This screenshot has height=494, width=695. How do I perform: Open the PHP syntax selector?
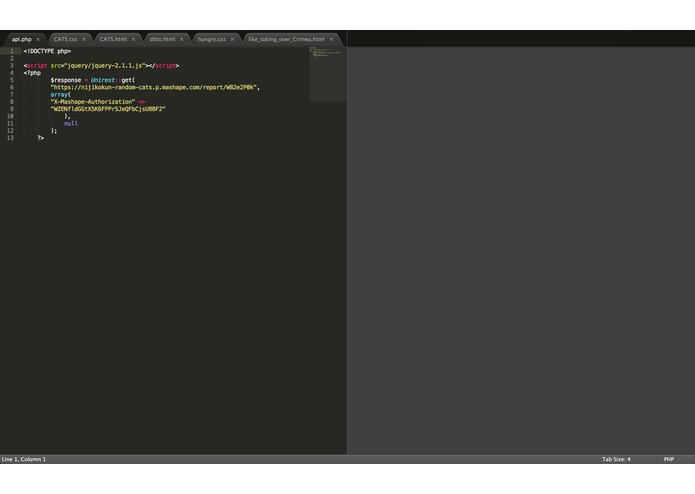coord(669,459)
